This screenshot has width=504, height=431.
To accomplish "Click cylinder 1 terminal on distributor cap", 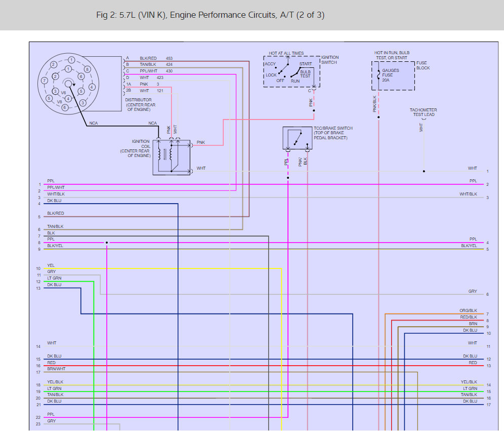I will 72,60.
